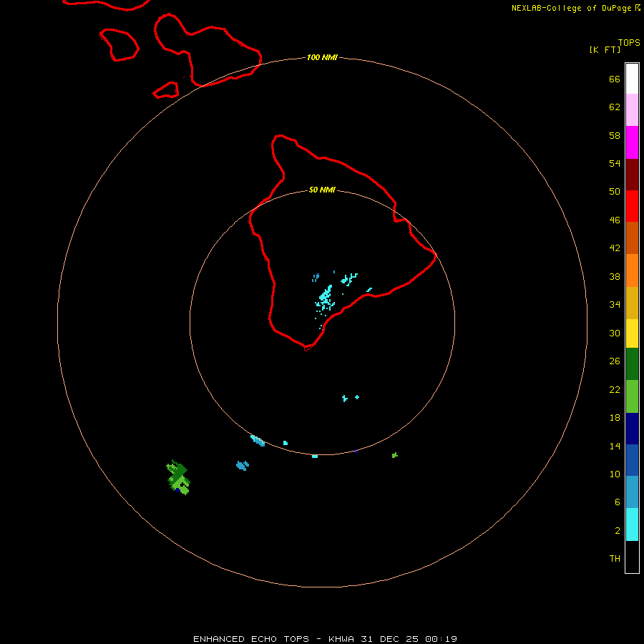Click the "TOPS" legend title
This screenshot has height=644, width=644.
(x=629, y=42)
